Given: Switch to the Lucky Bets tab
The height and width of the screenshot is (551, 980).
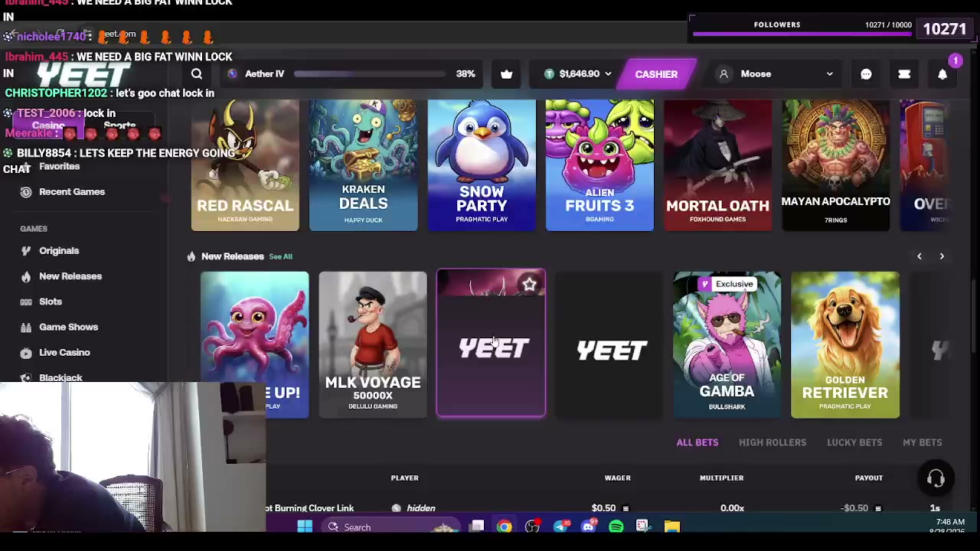Looking at the screenshot, I should pos(854,442).
